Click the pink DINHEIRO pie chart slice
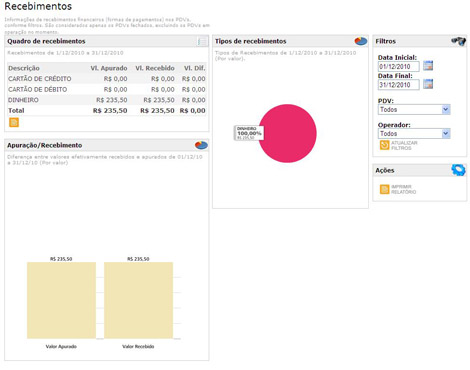470x370 pixels. coord(287,133)
